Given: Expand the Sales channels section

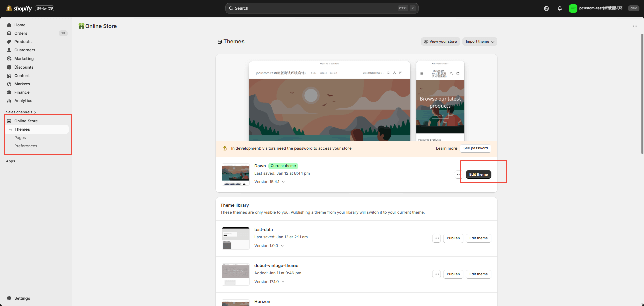Looking at the screenshot, I should [21, 112].
